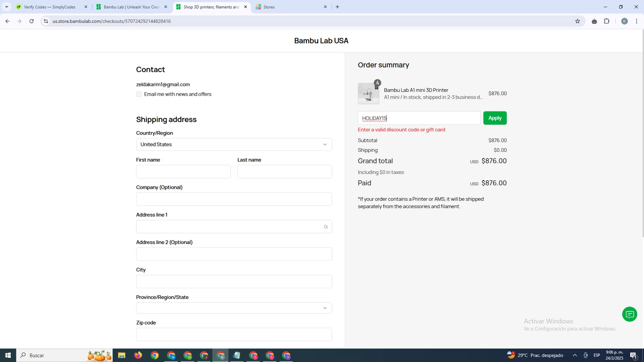The image size is (644, 362).
Task: Open the clock showing 9:06 p. m.
Action: coord(614,355)
